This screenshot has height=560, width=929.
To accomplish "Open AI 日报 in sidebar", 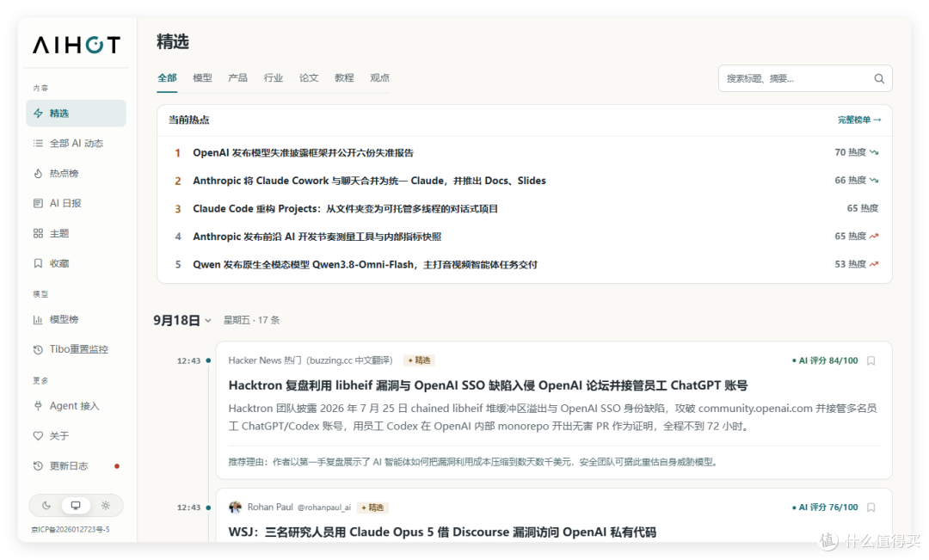I will (76, 203).
